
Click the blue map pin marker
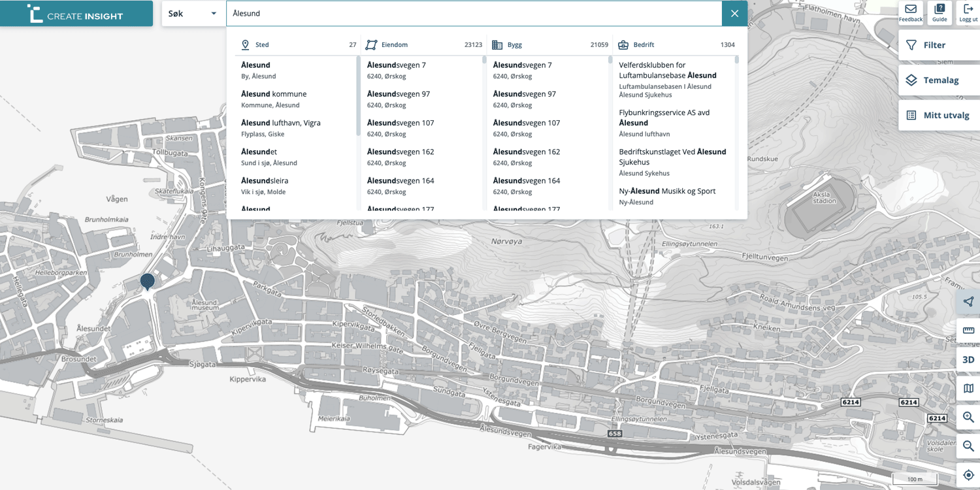point(148,281)
